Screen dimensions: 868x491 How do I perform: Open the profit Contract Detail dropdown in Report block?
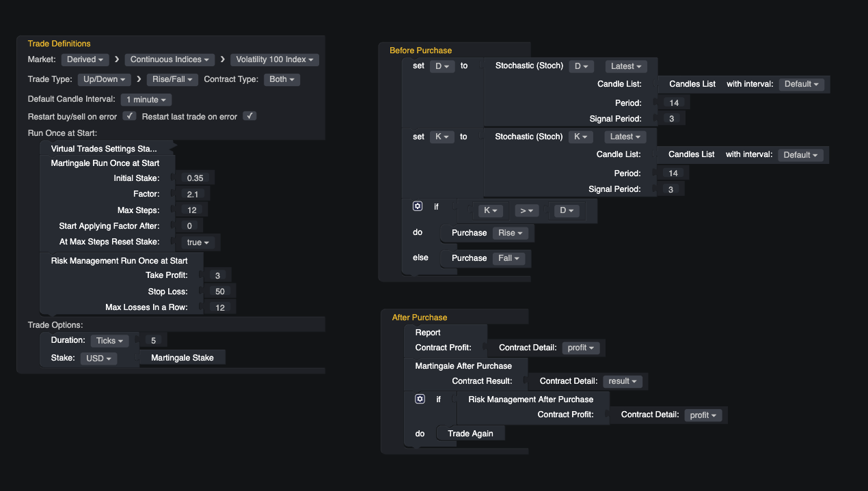coord(580,348)
